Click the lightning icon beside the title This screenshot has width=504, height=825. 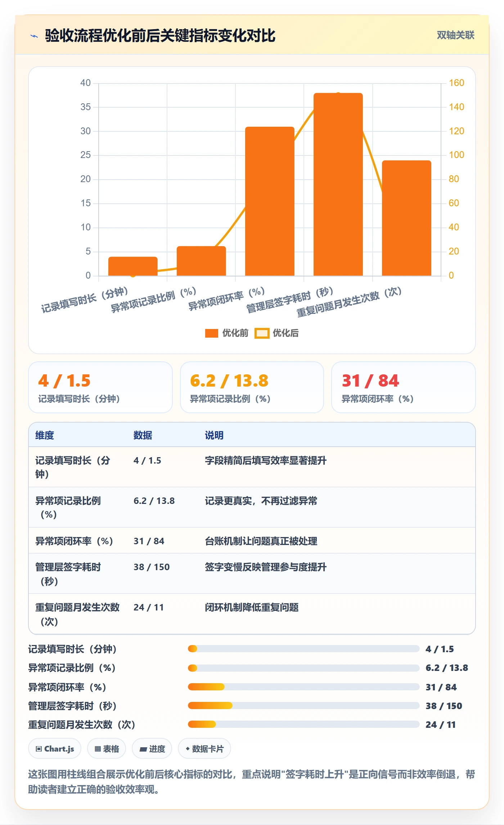(x=34, y=36)
